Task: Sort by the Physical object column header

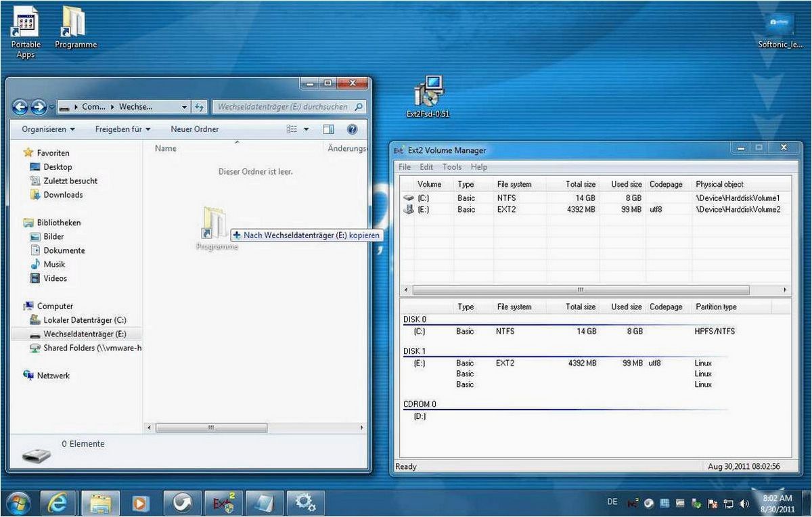Action: click(719, 184)
